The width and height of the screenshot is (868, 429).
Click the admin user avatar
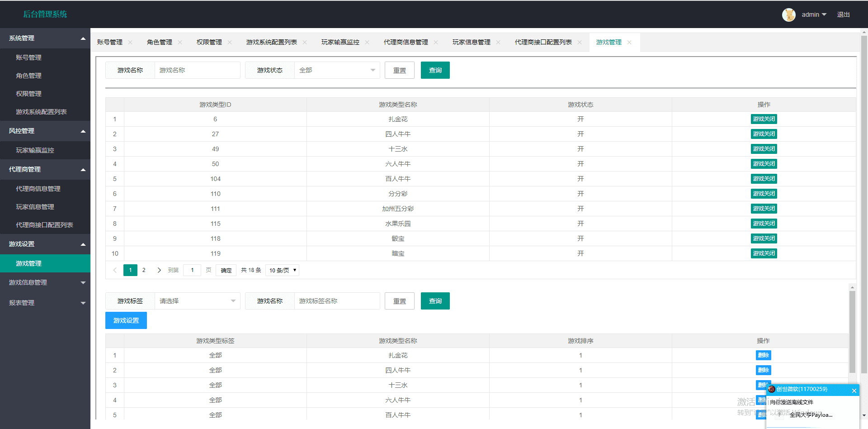(788, 14)
